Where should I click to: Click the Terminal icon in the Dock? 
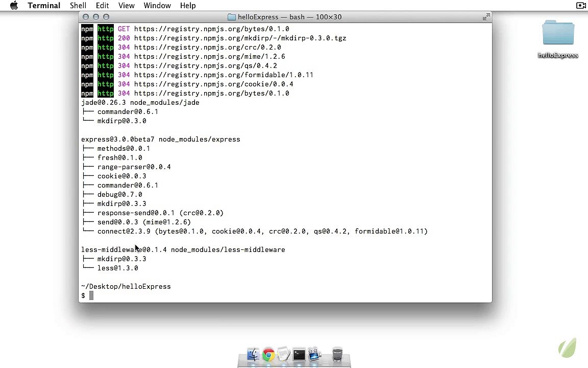(x=299, y=355)
